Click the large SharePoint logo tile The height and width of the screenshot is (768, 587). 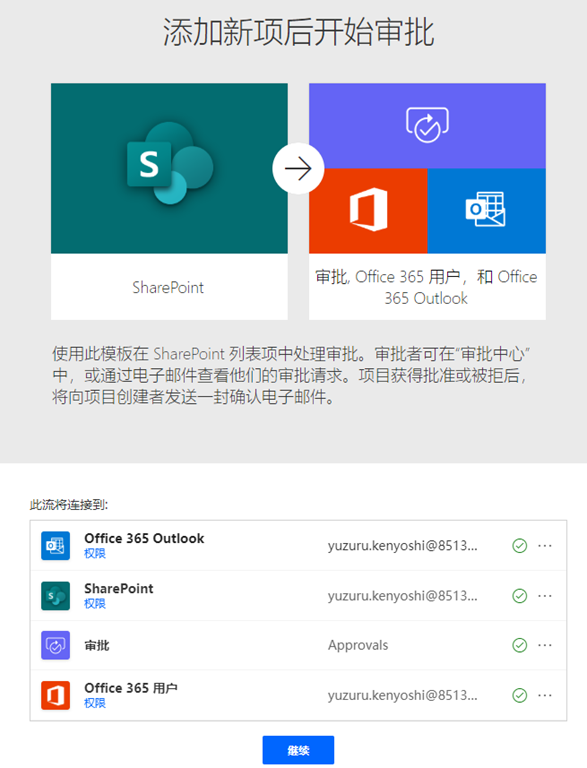pyautogui.click(x=169, y=168)
